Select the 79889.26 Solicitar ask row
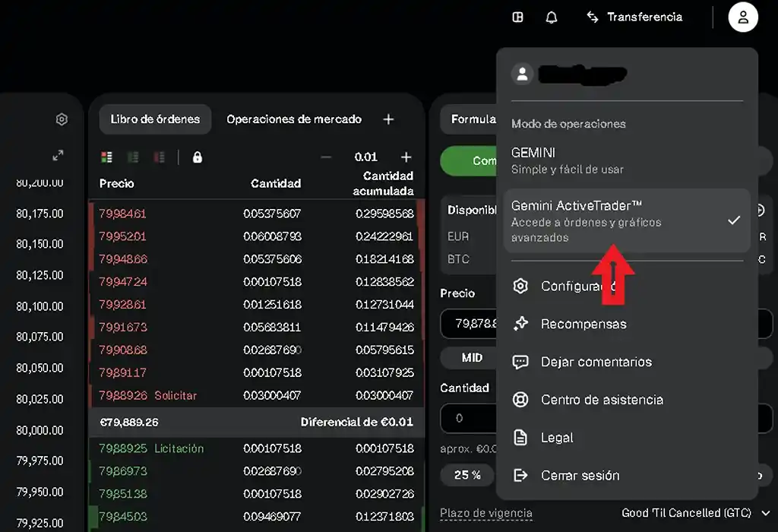The width and height of the screenshot is (778, 532). (x=257, y=396)
